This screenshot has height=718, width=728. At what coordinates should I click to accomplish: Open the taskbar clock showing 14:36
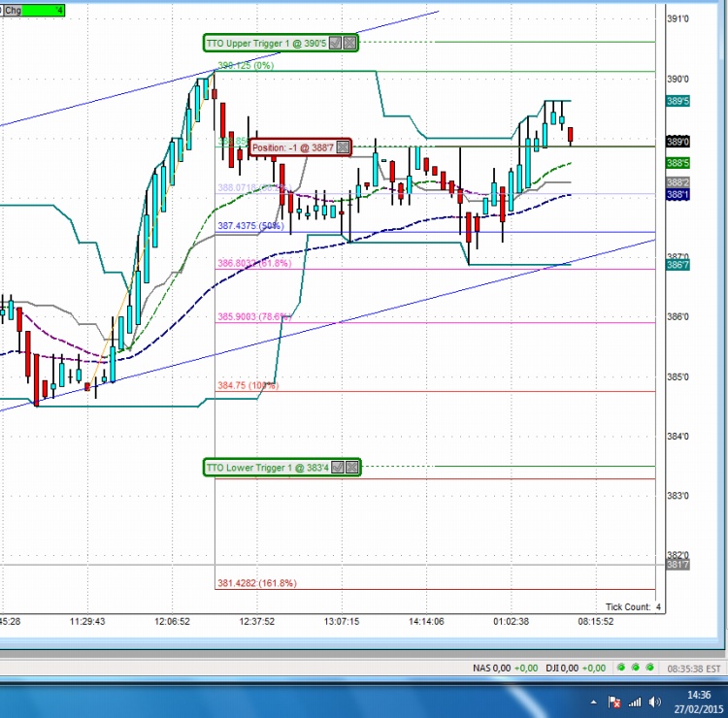(x=699, y=702)
